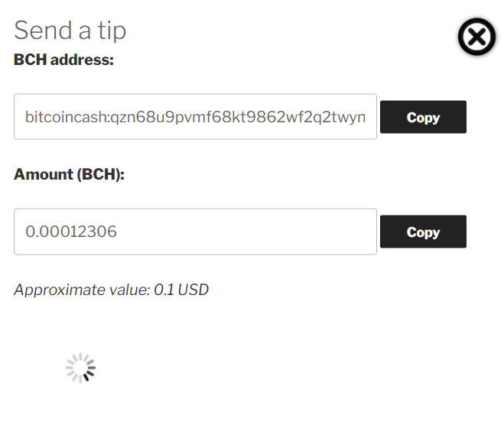Select the 'Send a tip' heading

pos(70,31)
